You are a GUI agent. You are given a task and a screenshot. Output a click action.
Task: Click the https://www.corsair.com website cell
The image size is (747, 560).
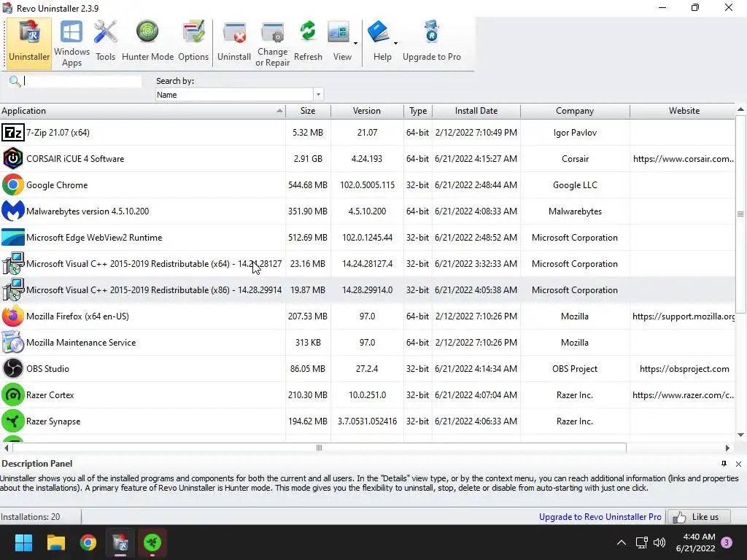click(x=683, y=158)
